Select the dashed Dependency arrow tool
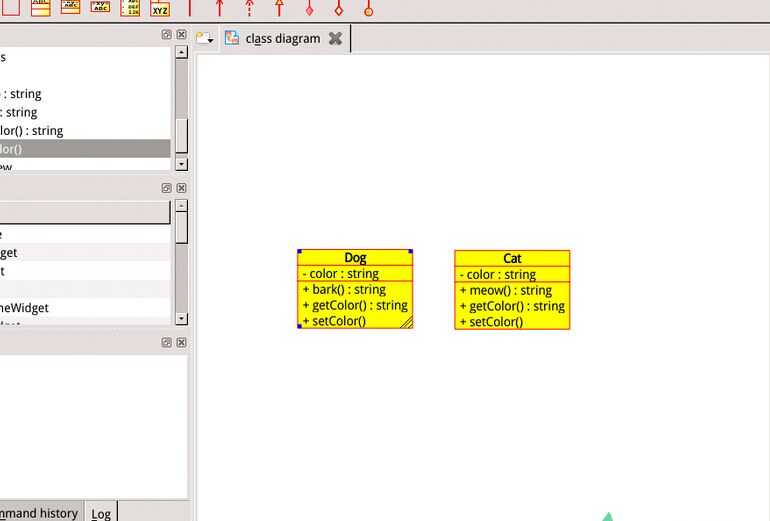This screenshot has width=770, height=521. 249,7
